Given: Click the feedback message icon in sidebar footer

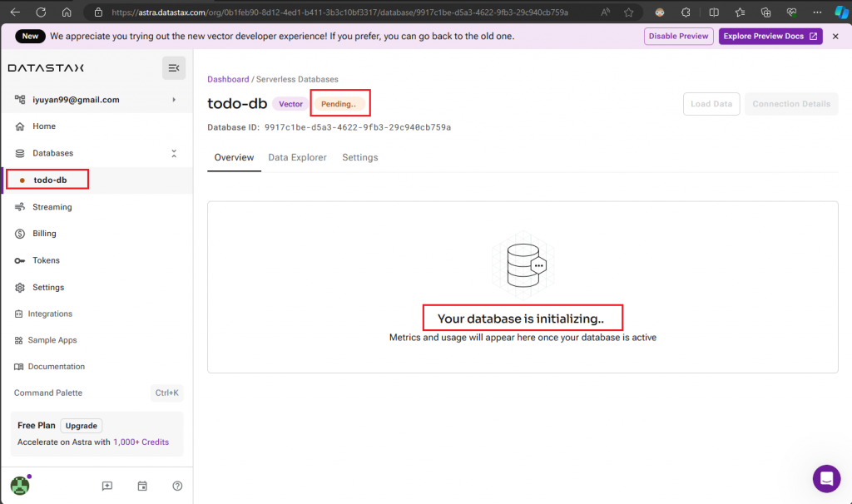Looking at the screenshot, I should click(107, 486).
